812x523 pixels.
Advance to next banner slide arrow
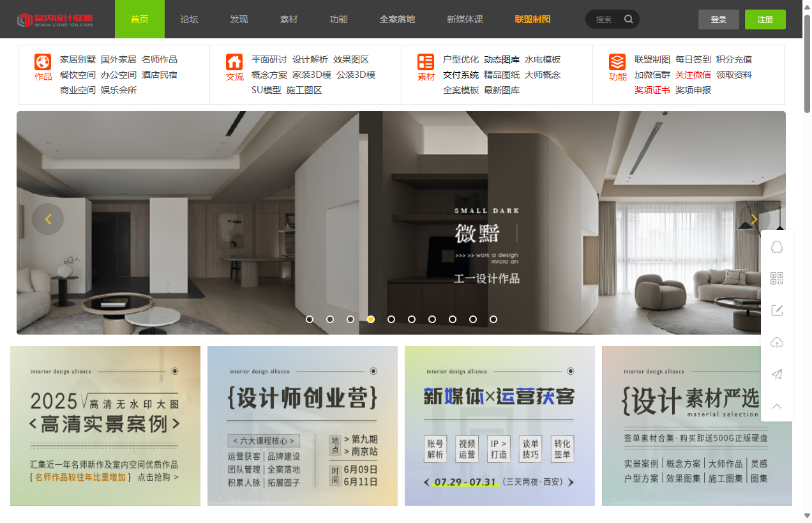point(754,219)
